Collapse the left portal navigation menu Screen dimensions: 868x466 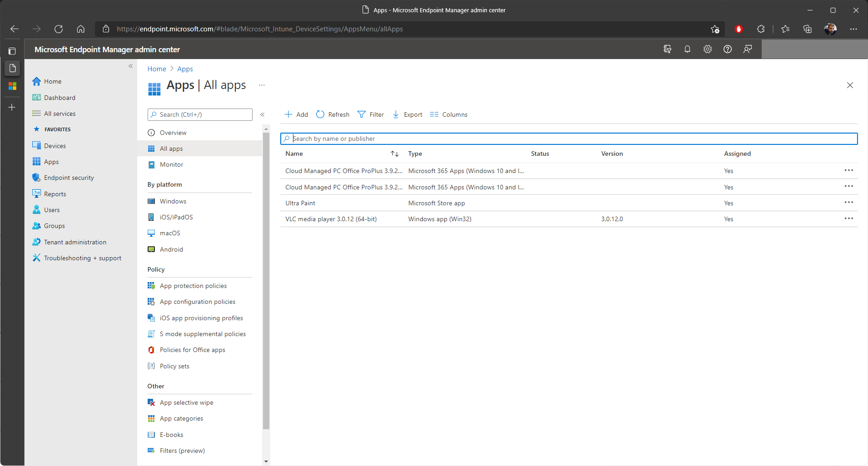coord(130,66)
